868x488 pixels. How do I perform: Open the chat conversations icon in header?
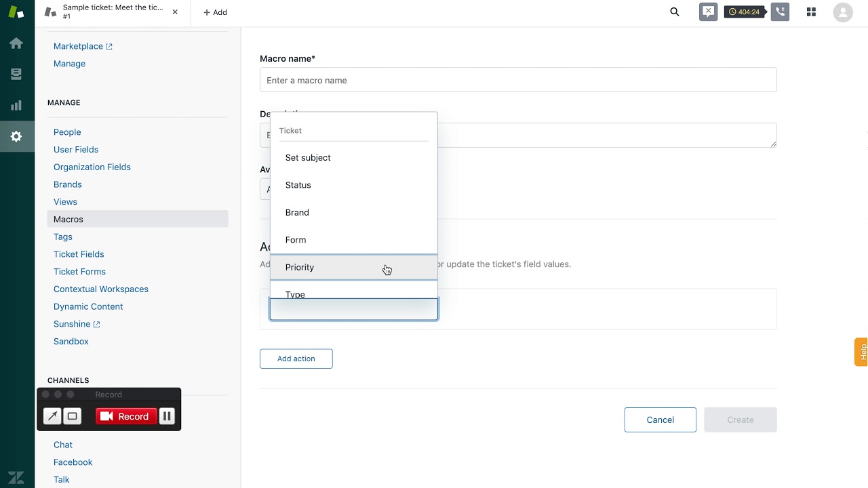point(709,12)
